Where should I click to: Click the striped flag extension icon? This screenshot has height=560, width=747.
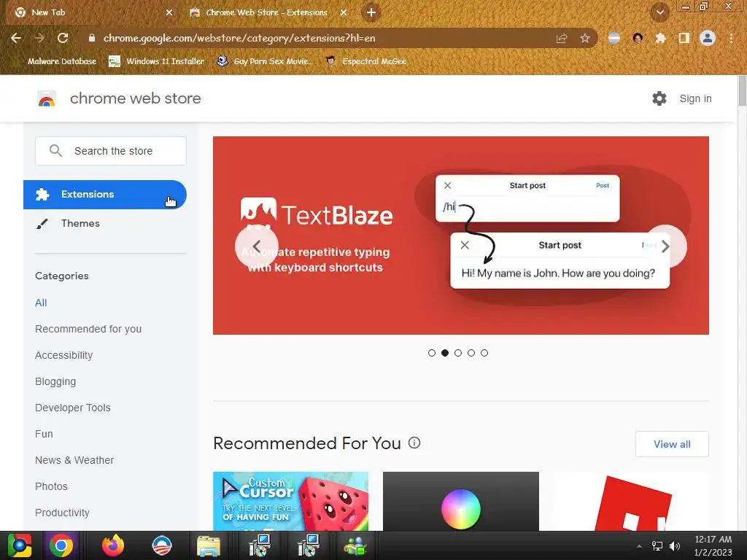pos(614,38)
